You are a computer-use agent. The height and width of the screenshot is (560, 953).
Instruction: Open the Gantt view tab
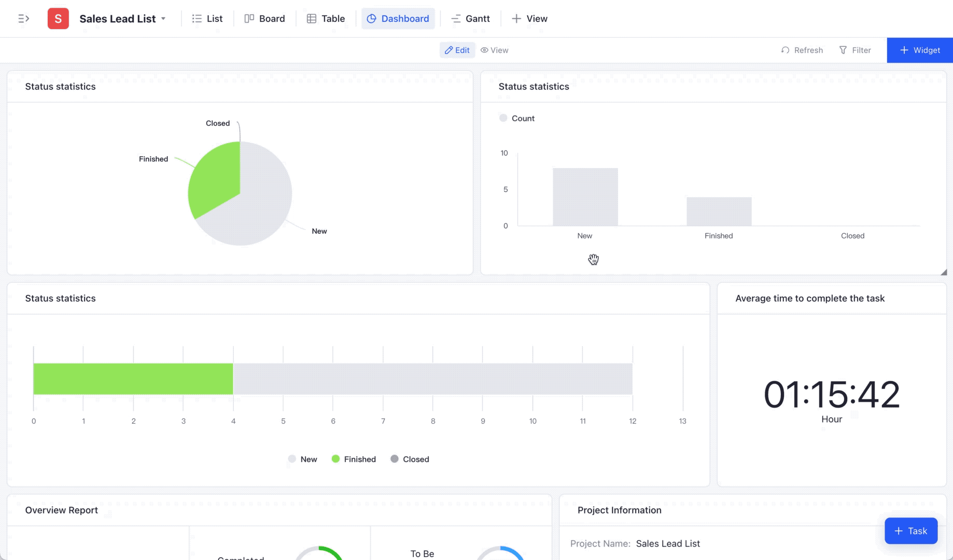(470, 19)
